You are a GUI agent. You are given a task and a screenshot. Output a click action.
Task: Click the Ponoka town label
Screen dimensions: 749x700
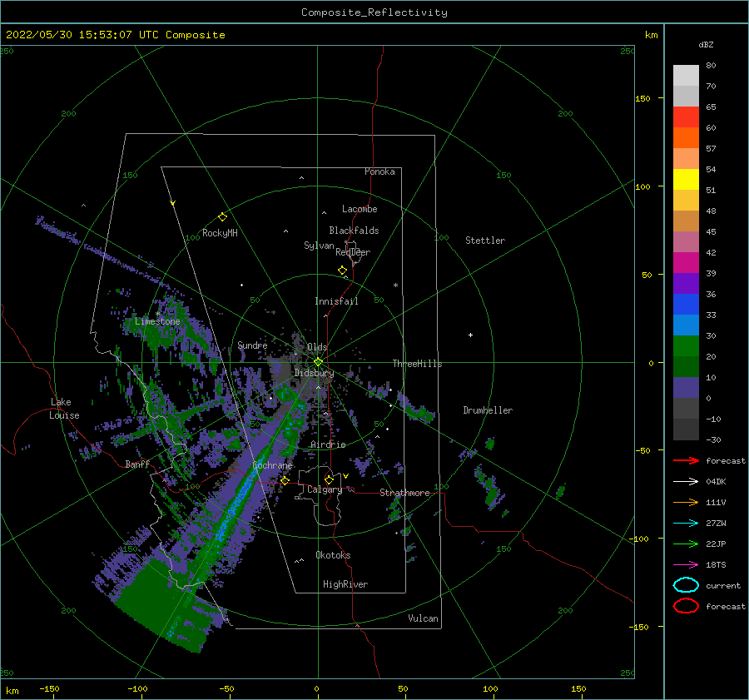point(379,171)
